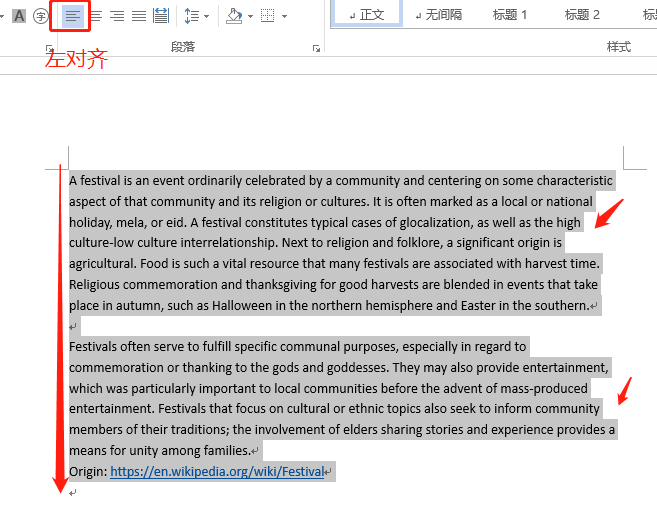Click the line starting 'Religious commemoration'
The image size is (657, 514).
[334, 284]
